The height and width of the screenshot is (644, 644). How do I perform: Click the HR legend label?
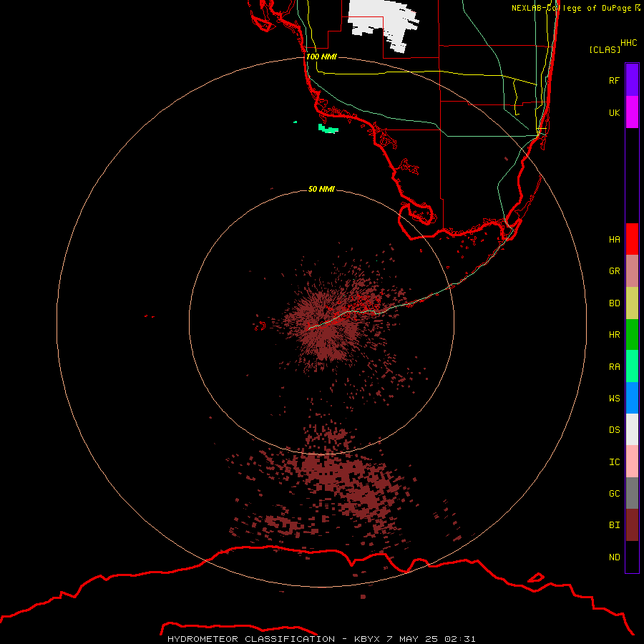coord(614,335)
